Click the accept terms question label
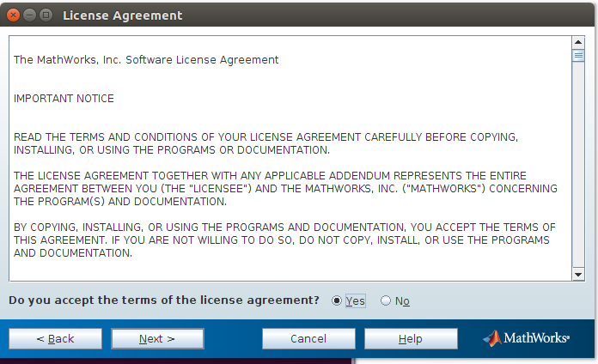Image resolution: width=598 pixels, height=364 pixels. [163, 300]
